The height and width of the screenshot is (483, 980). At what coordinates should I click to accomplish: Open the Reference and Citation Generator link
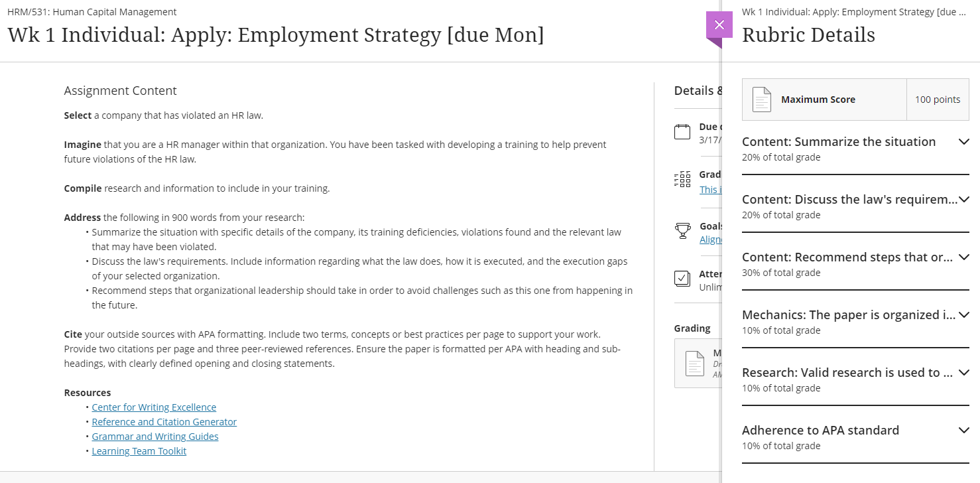[164, 422]
